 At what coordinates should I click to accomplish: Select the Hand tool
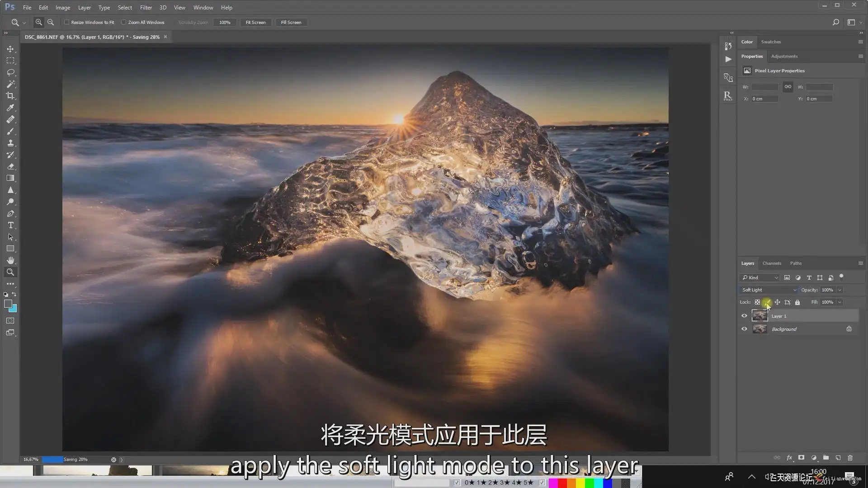click(x=10, y=260)
